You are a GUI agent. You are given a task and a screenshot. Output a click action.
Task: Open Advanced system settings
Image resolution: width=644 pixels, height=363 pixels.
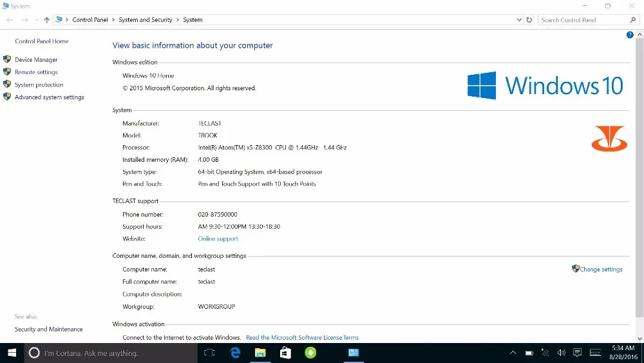pos(50,97)
